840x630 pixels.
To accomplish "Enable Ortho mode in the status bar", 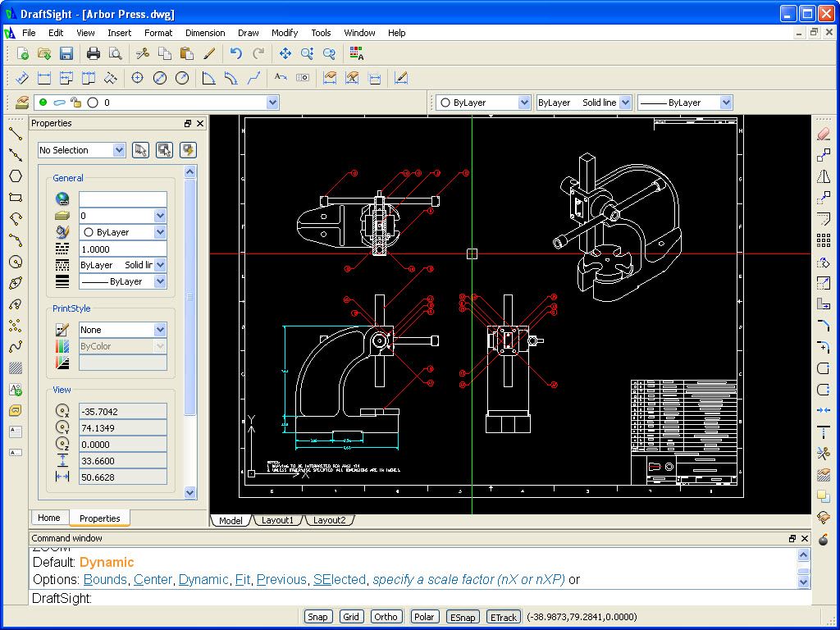I will click(386, 617).
